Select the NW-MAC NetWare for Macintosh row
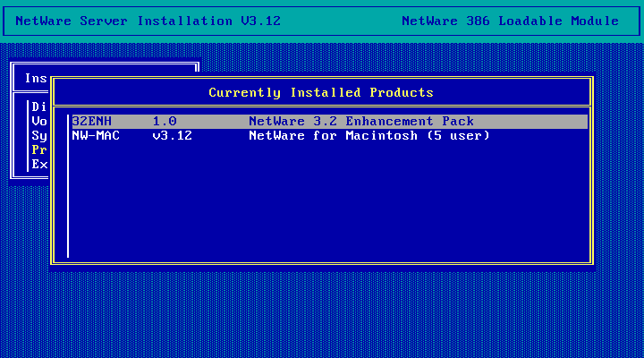Image resolution: width=644 pixels, height=358 pixels. click(329, 136)
